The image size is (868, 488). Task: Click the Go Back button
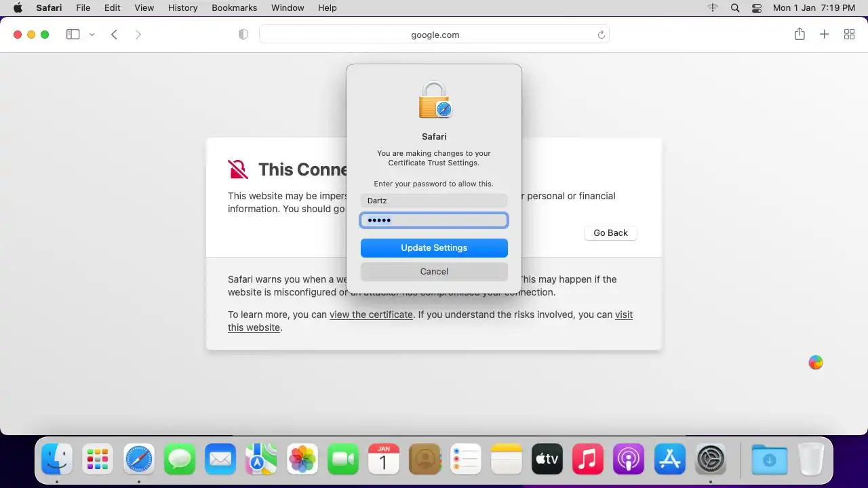pos(610,232)
